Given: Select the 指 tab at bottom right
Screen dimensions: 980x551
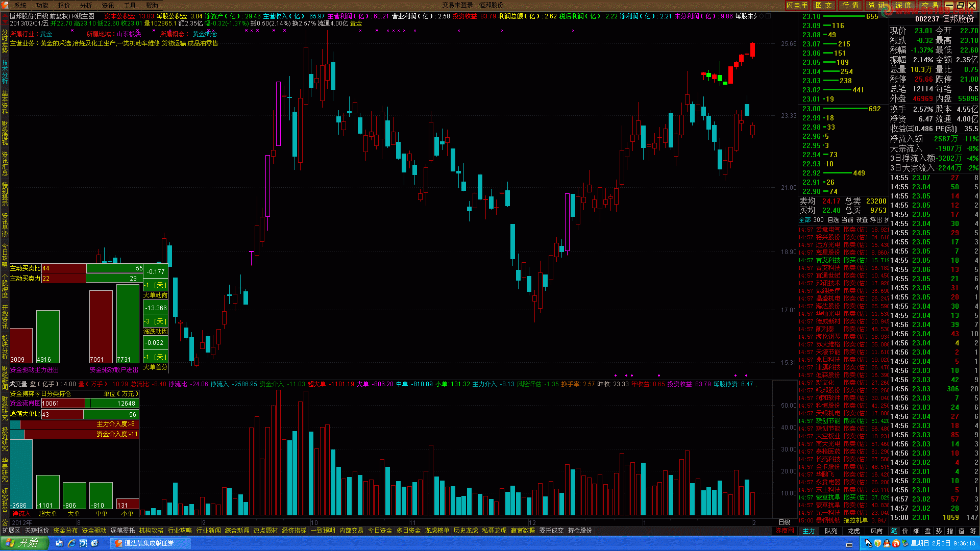Looking at the screenshot, I should (950, 531).
